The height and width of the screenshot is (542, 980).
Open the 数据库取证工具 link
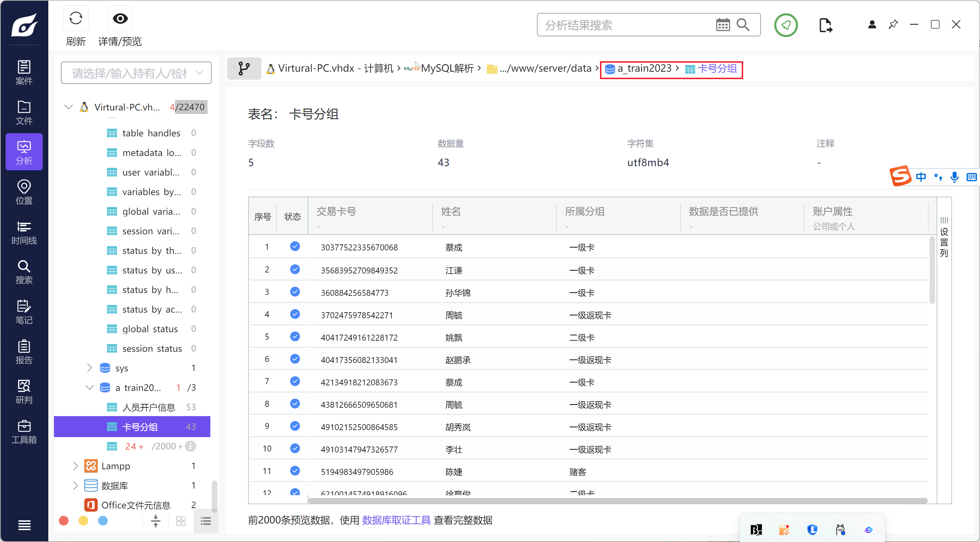[x=396, y=520]
